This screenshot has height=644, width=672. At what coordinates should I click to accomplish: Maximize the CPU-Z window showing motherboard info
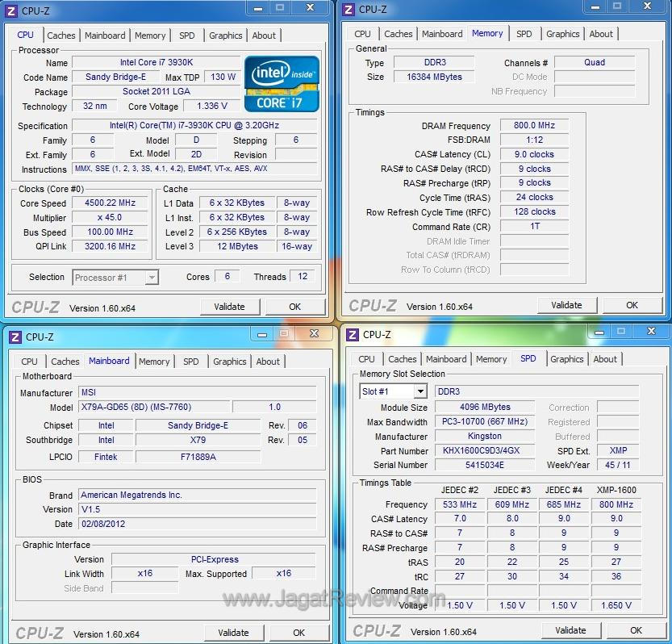[x=284, y=333]
